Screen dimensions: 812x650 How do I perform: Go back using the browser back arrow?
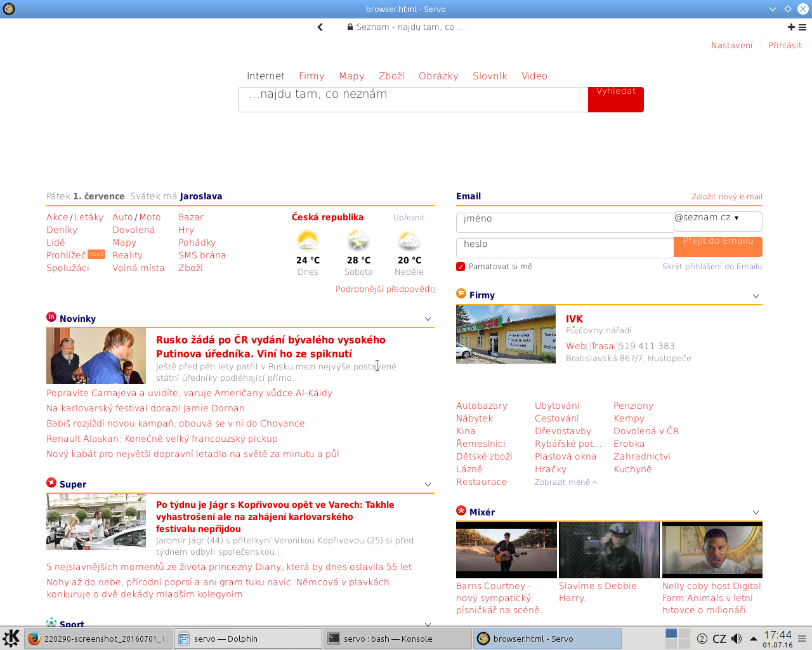click(x=320, y=27)
